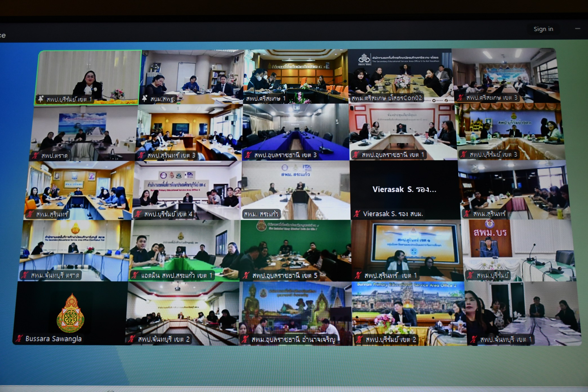This screenshot has height=392, width=588.
Task: Click muted mic icon on Vierasak S. tile
Action: pyautogui.click(x=357, y=214)
